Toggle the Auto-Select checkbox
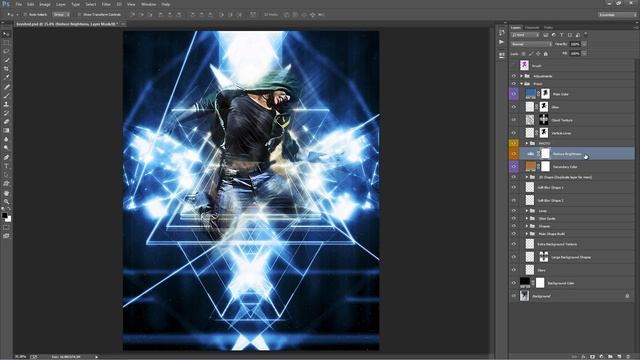This screenshot has width=640, height=360. 25,14
